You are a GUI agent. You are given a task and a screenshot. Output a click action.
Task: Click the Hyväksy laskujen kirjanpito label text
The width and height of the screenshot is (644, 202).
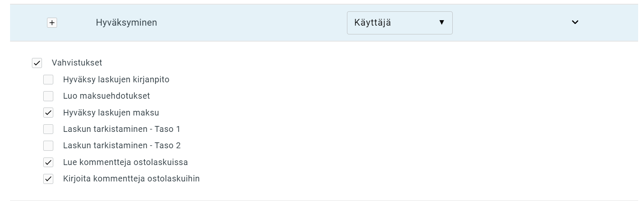tap(116, 79)
